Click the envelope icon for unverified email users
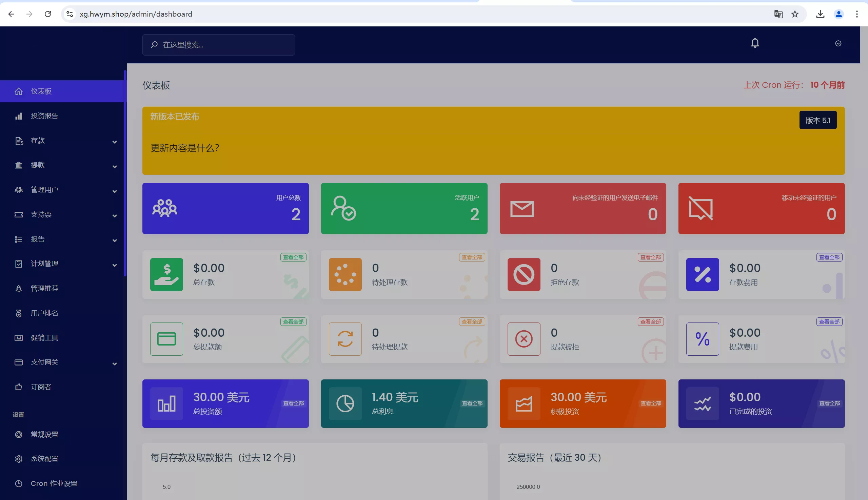The width and height of the screenshot is (868, 500). 521,209
